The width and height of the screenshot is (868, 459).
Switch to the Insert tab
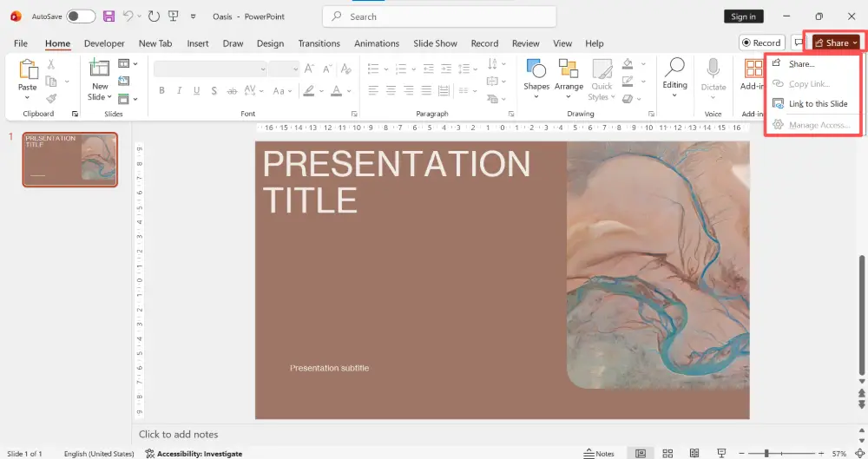[x=198, y=43]
